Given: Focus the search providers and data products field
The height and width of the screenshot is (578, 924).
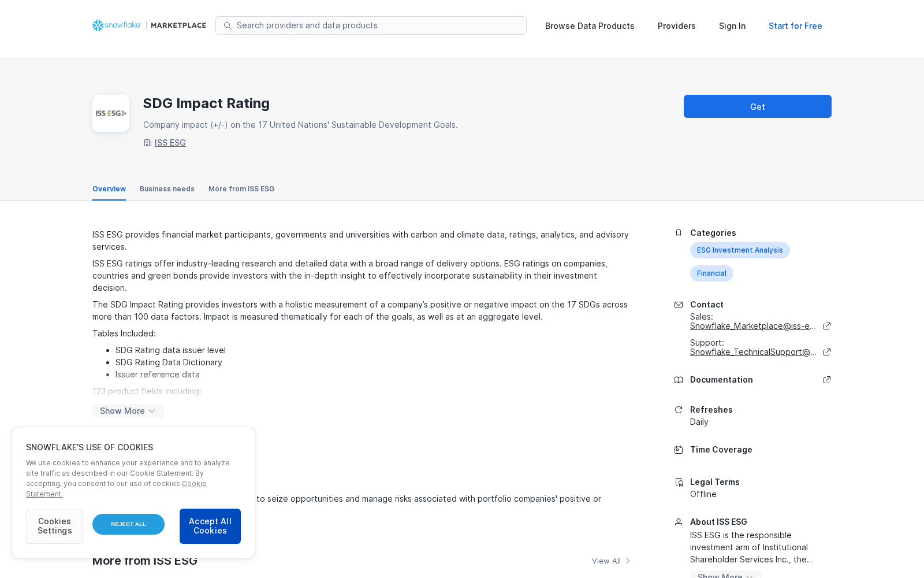Looking at the screenshot, I should click(371, 25).
